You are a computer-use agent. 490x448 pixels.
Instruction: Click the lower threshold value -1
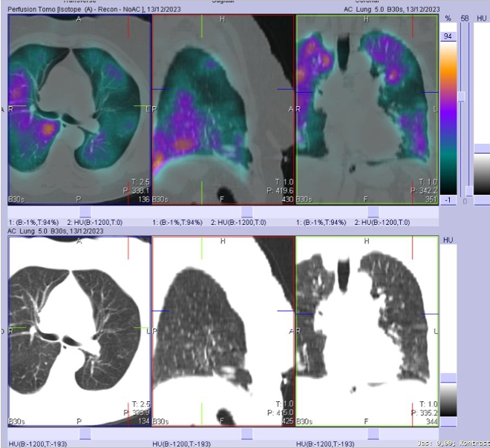click(x=448, y=200)
